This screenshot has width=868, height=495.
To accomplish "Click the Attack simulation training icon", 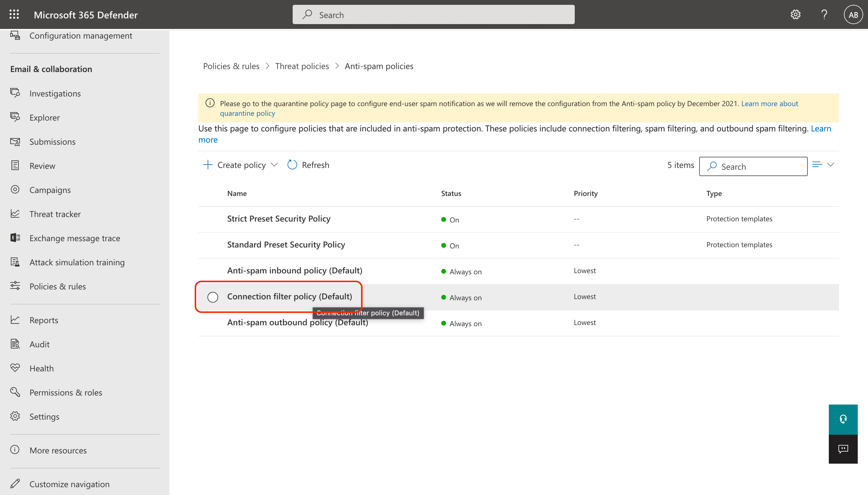I will click(15, 262).
